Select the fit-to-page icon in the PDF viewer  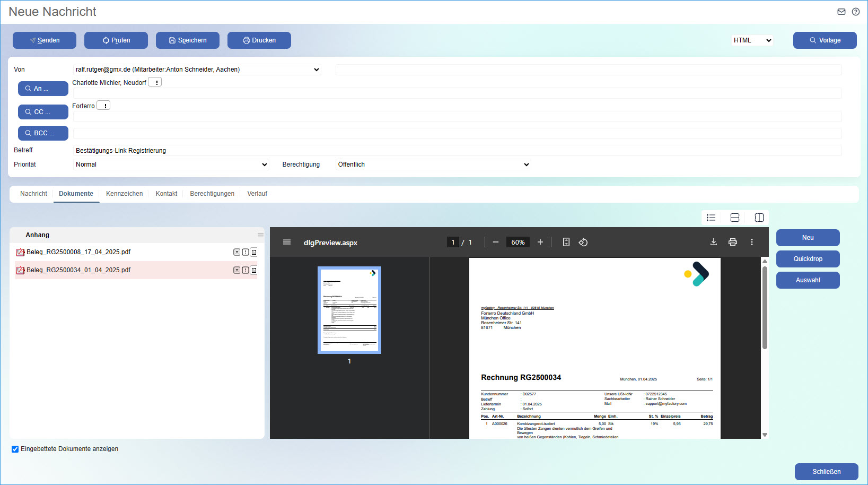566,241
